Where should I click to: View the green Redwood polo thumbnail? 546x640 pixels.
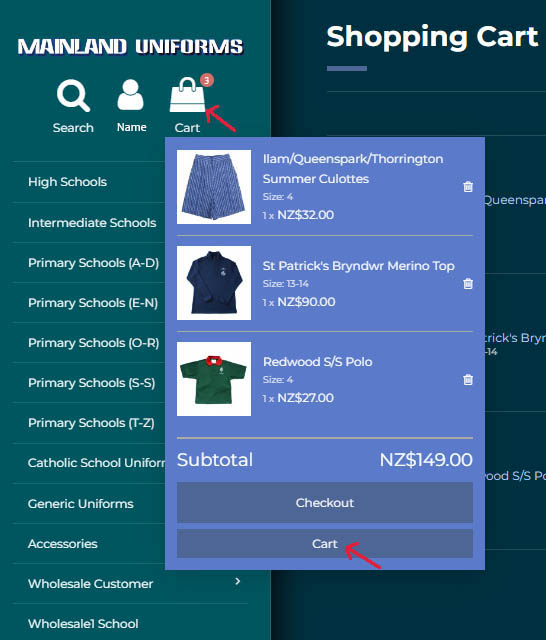214,379
